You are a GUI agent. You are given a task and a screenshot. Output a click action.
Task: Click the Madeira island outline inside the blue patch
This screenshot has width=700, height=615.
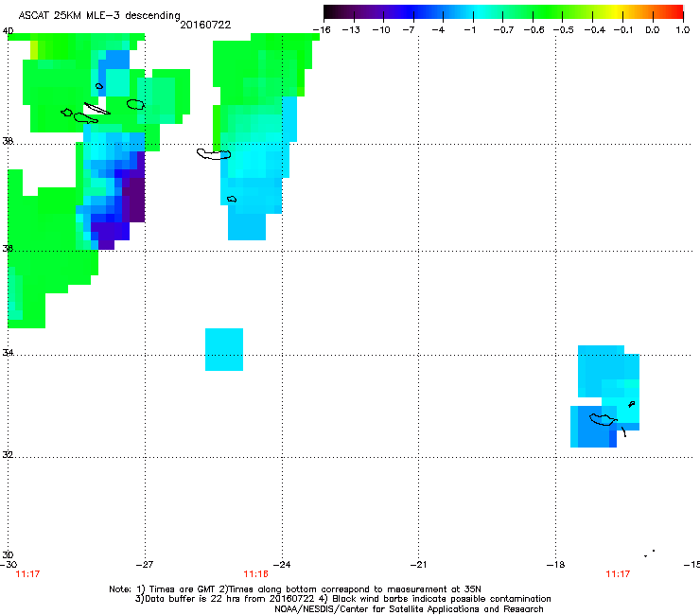[x=604, y=419]
